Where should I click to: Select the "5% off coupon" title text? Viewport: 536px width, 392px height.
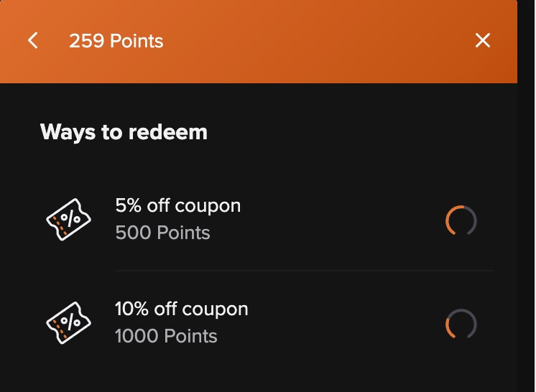click(x=177, y=206)
